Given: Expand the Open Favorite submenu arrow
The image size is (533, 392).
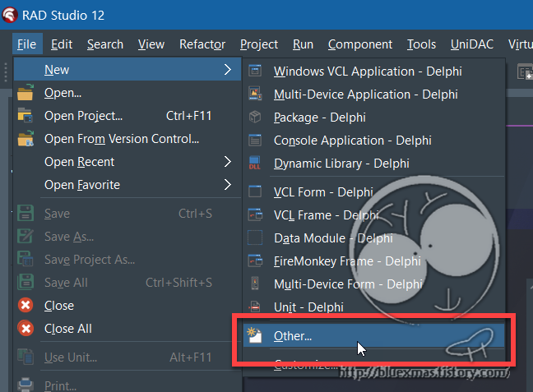Looking at the screenshot, I should pos(228,185).
